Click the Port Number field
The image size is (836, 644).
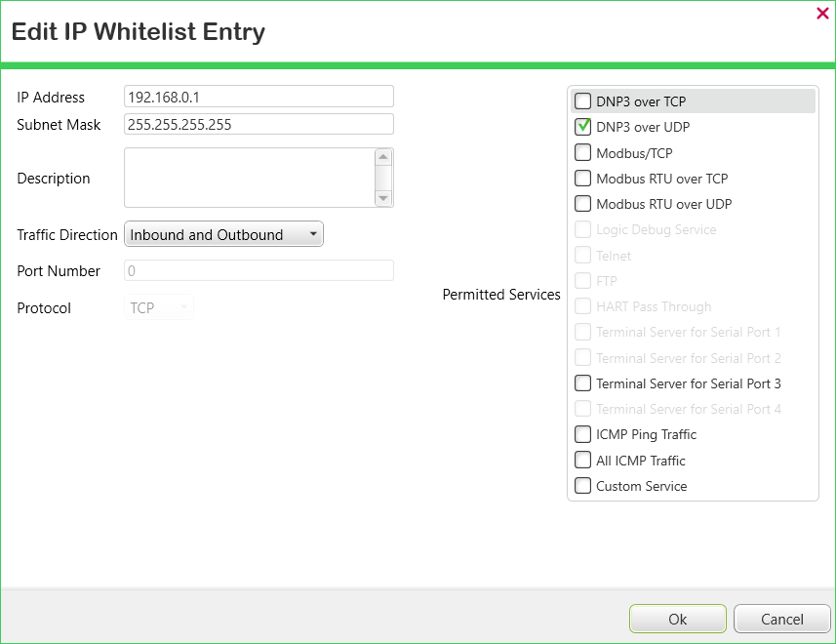(x=259, y=270)
